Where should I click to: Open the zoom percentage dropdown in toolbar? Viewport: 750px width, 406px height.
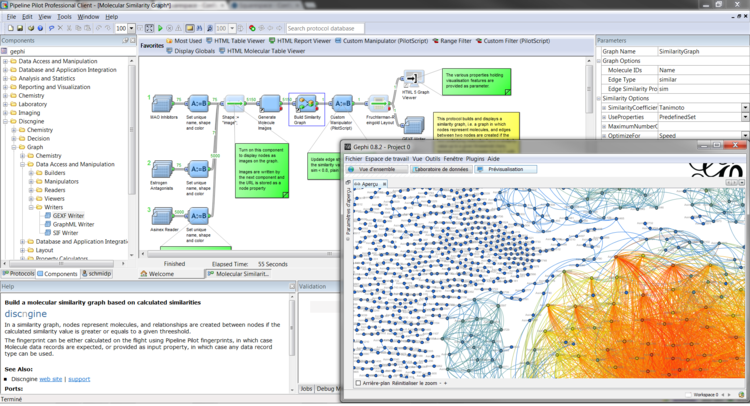pos(133,28)
